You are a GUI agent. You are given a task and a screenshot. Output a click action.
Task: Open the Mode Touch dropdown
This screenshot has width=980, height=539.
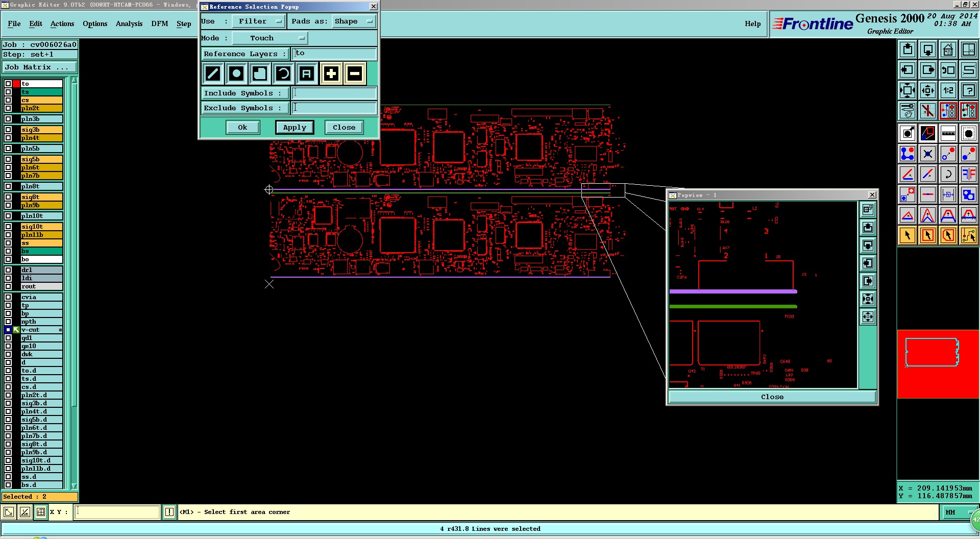pos(270,38)
